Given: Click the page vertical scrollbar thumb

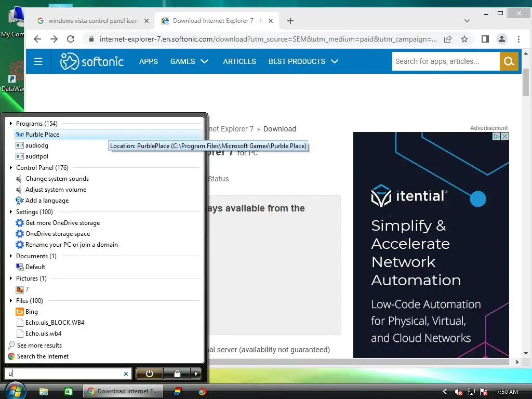Looking at the screenshot, I should point(526,82).
